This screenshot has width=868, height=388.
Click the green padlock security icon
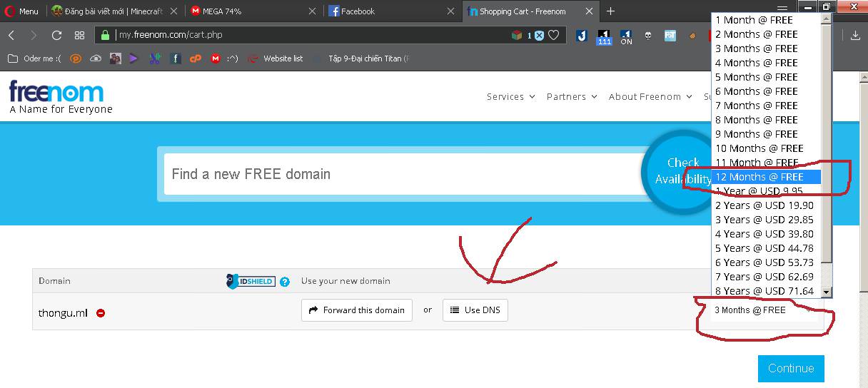(105, 35)
